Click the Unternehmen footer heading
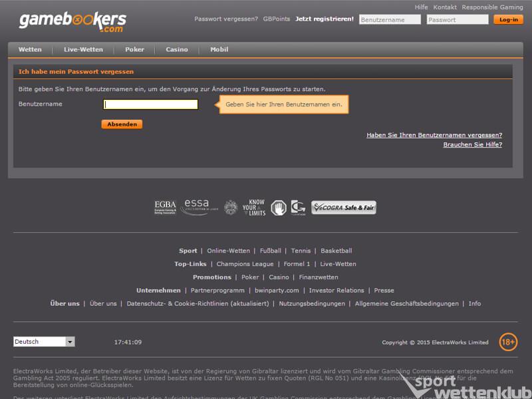This screenshot has height=399, width=532. [x=158, y=291]
